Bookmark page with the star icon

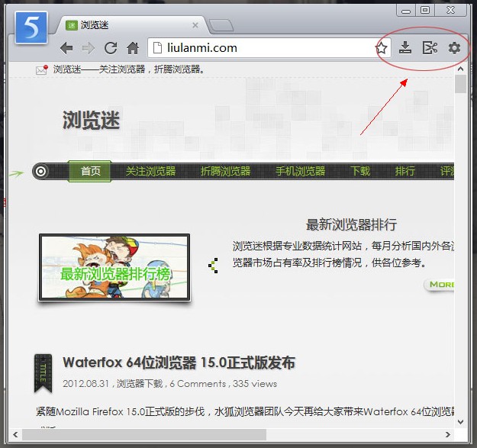coord(381,48)
